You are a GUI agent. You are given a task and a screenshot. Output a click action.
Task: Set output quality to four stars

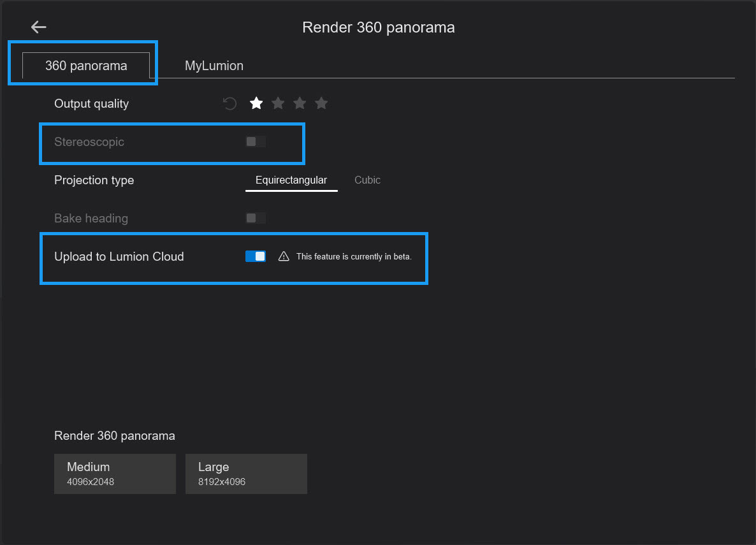321,103
